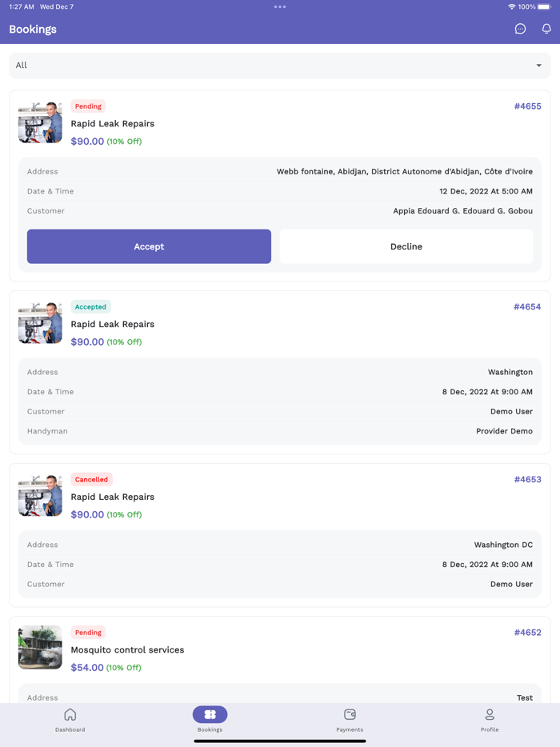Tap the three-dots indicator at top center
The width and height of the screenshot is (560, 747).
[279, 6]
